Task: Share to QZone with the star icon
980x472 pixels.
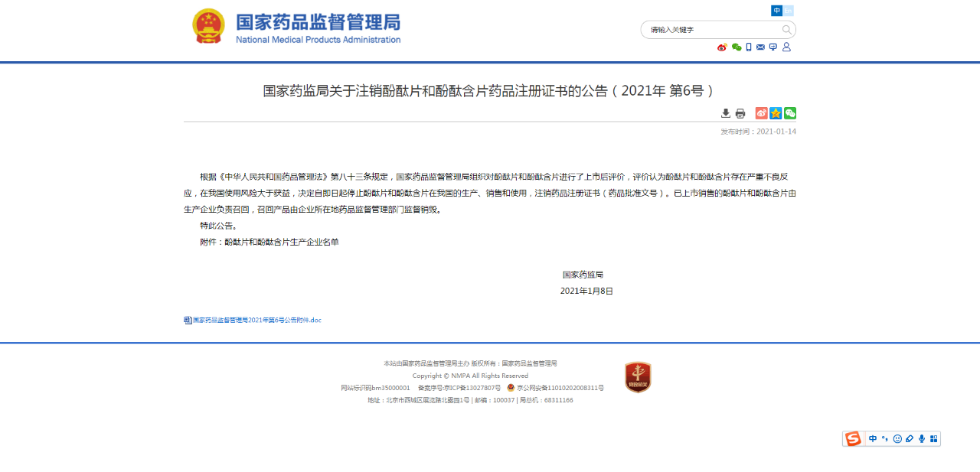Action: pos(776,113)
